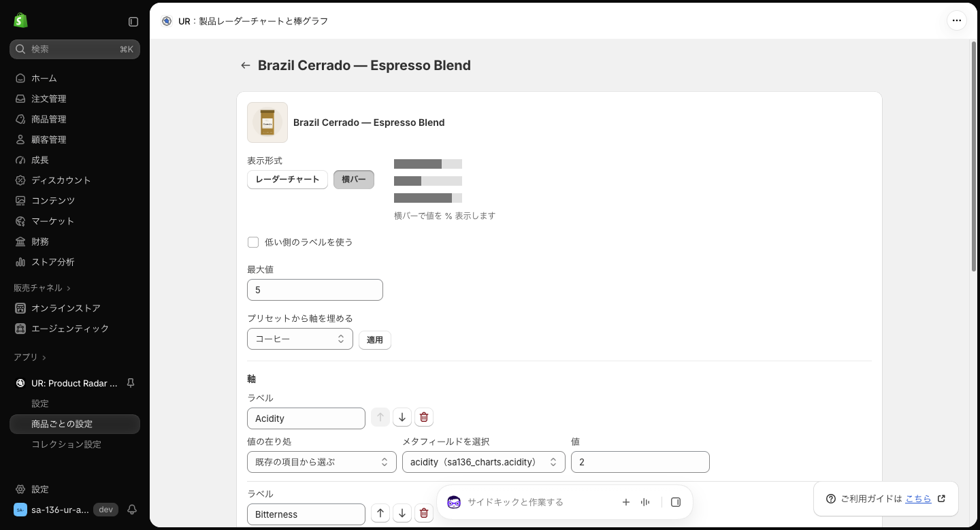Click the 最大値 input field
Image resolution: width=980 pixels, height=530 pixels.
coord(315,290)
